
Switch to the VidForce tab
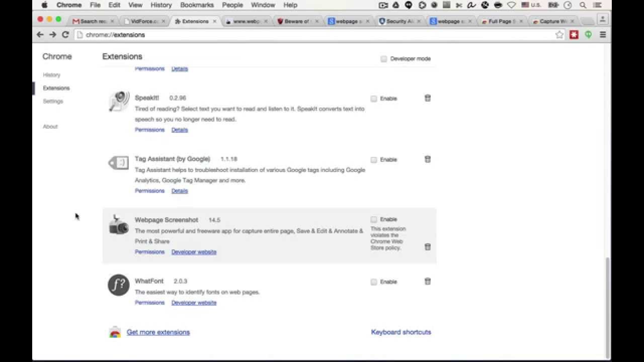(144, 22)
